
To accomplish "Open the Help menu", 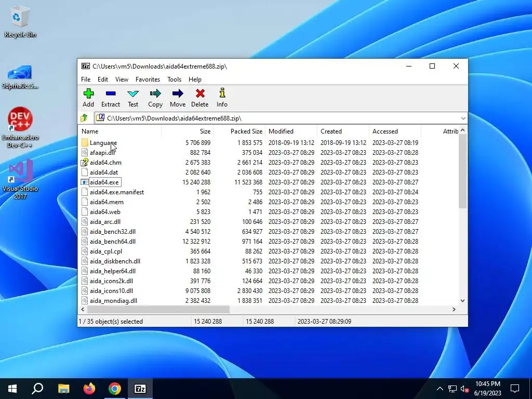I will (195, 79).
